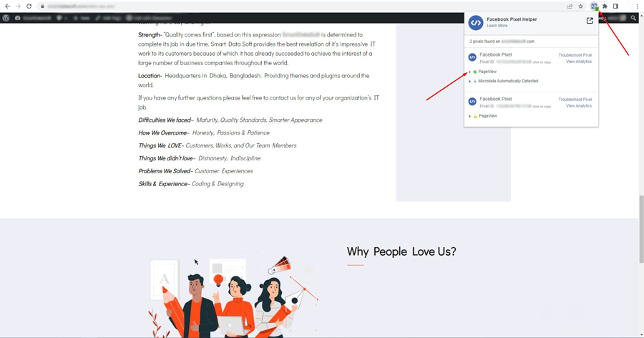Copy the second Pixel ID via click to copy

click(x=542, y=107)
